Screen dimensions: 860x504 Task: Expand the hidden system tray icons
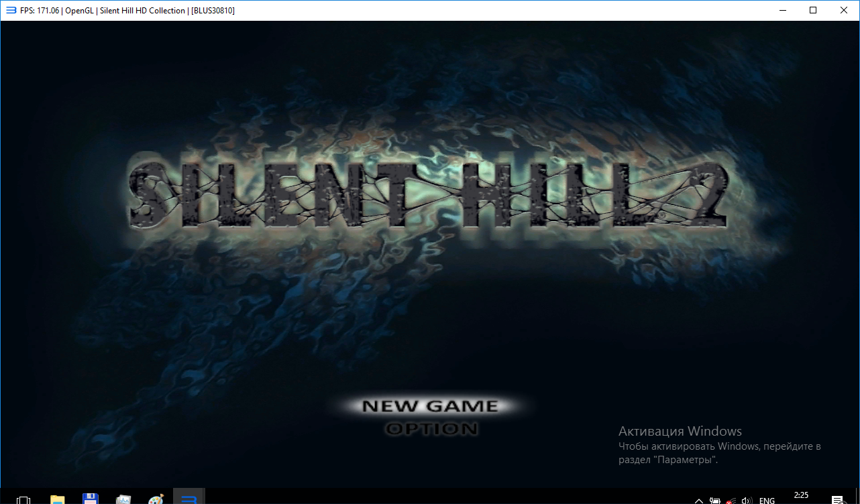[x=698, y=500]
